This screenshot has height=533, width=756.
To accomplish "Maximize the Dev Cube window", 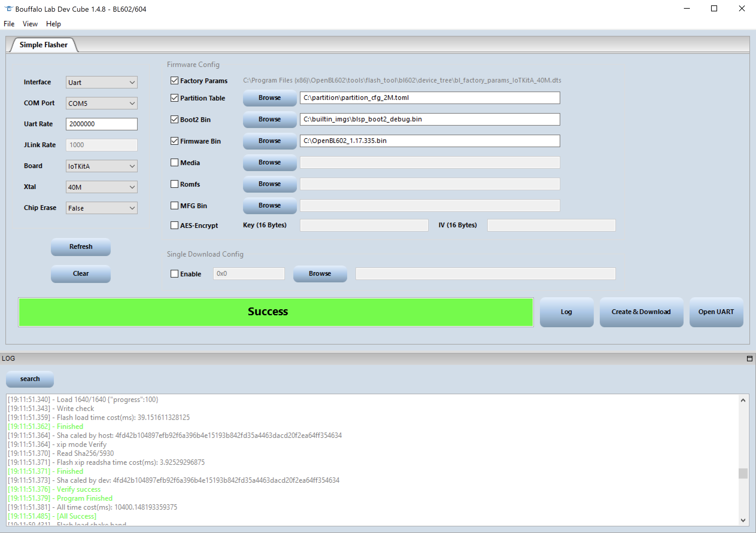I will 714,9.
